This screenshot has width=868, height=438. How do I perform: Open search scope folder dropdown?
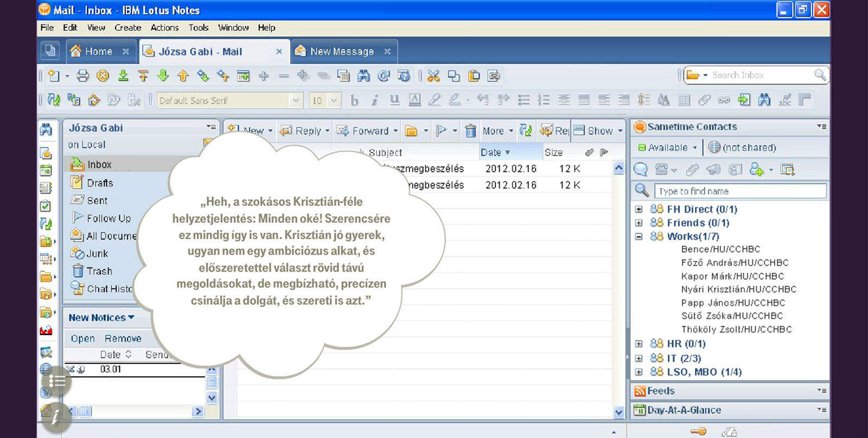(697, 75)
